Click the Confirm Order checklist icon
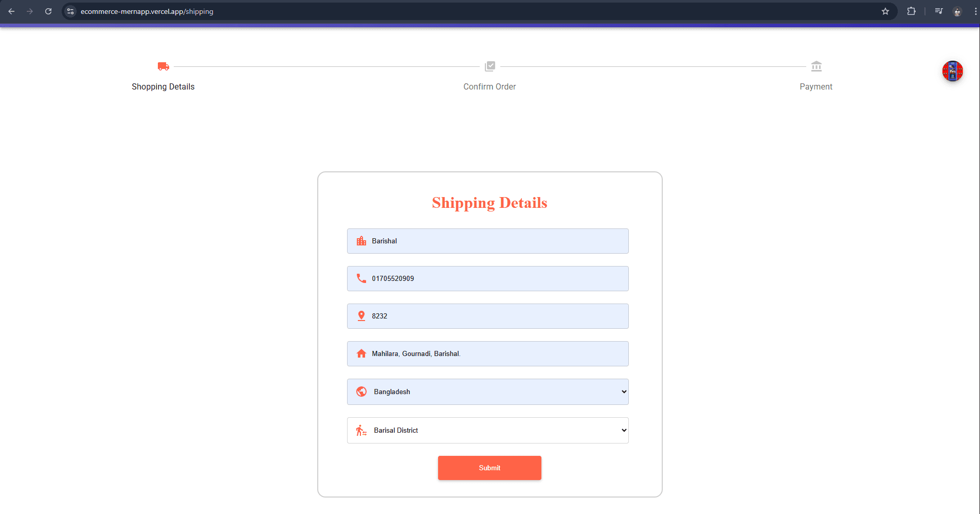This screenshot has width=980, height=514. [489, 66]
